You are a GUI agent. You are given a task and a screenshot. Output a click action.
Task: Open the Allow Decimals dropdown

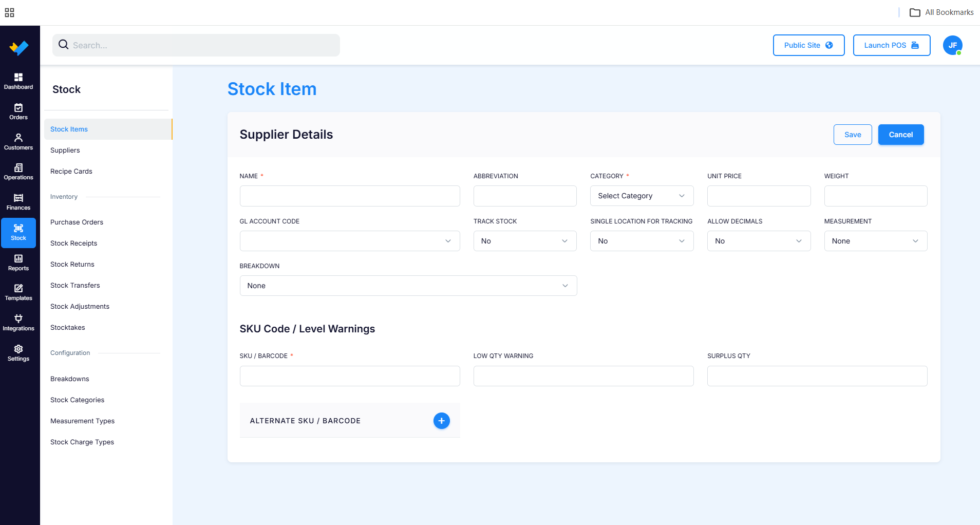click(759, 241)
